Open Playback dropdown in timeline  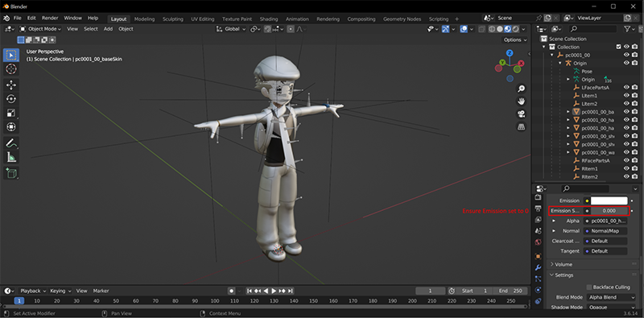(x=33, y=291)
